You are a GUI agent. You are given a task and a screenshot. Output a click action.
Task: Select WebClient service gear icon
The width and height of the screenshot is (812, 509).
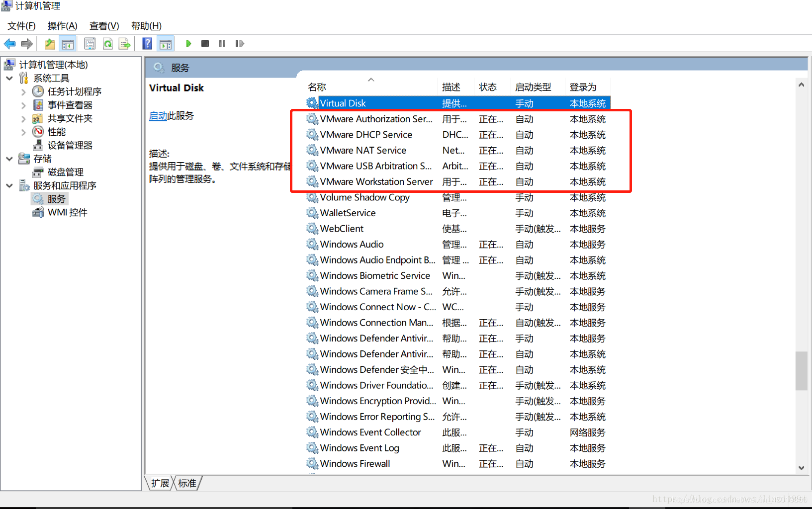312,229
